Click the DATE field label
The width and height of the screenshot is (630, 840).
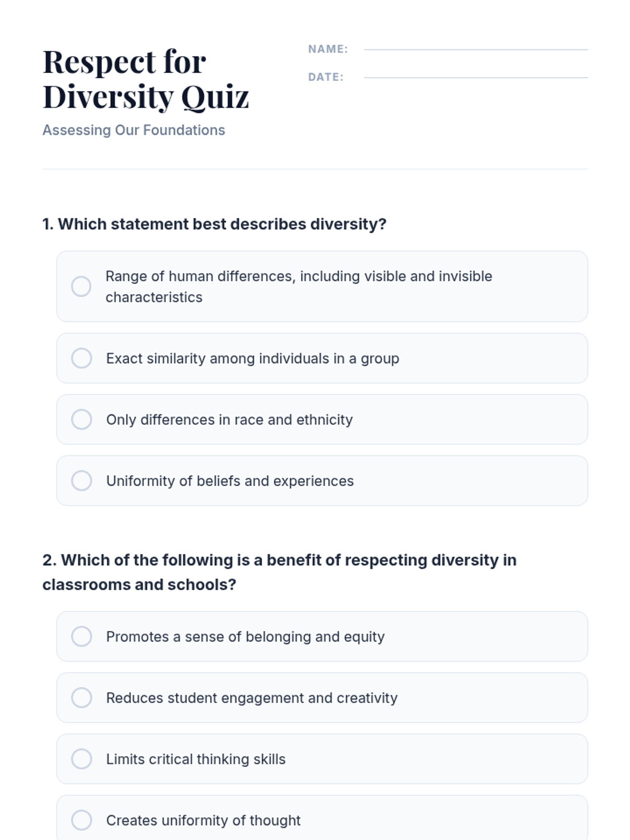(x=325, y=77)
